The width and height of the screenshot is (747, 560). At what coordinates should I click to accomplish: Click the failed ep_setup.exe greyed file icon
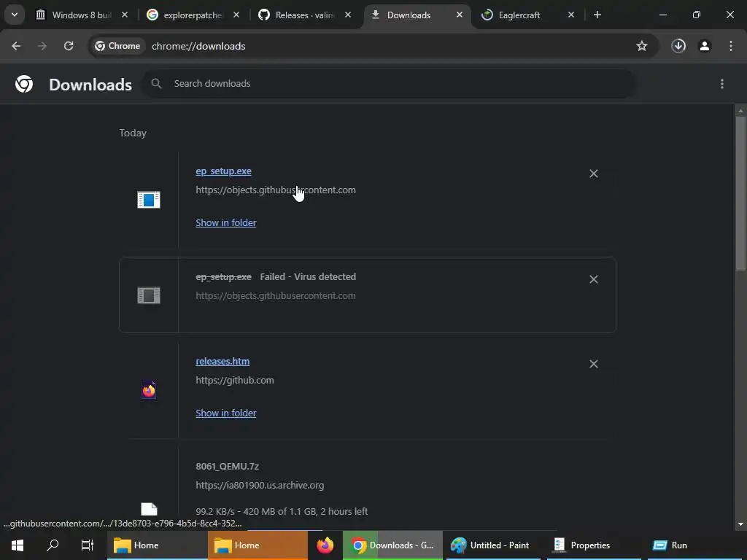tap(149, 295)
